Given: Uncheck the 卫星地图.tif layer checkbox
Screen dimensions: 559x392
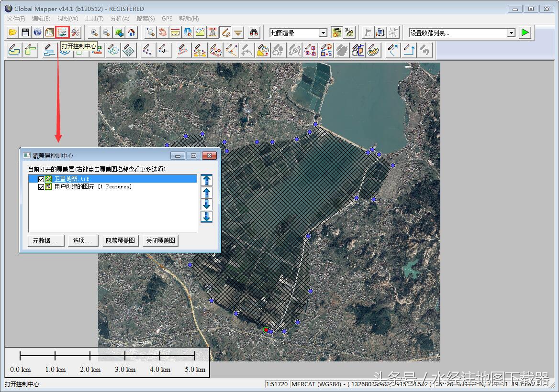Looking at the screenshot, I should 41,179.
